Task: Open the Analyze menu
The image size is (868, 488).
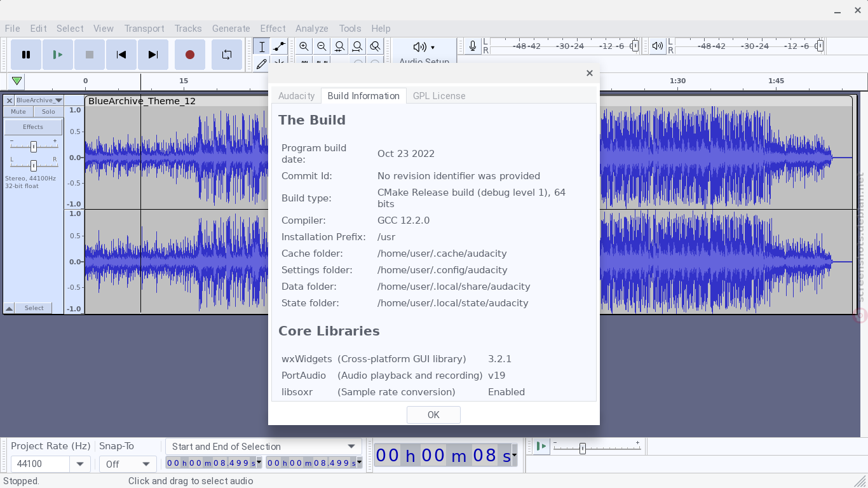Action: [311, 29]
